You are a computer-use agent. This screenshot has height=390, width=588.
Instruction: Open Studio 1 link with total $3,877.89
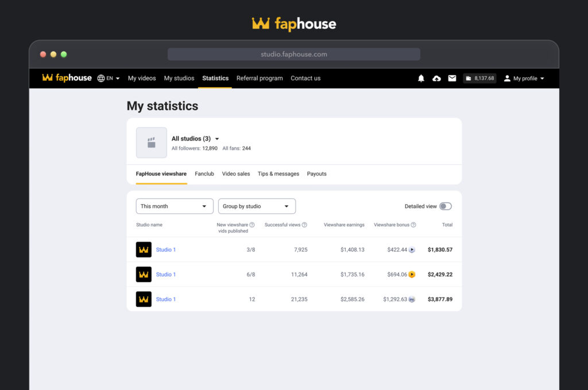[x=166, y=299]
